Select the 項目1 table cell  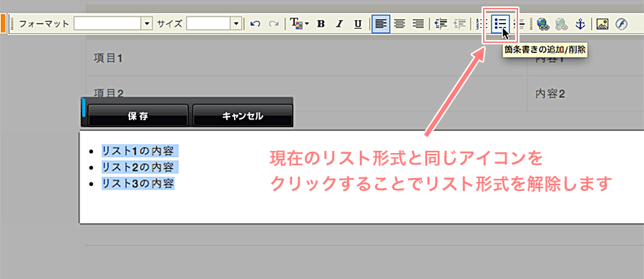(x=306, y=59)
